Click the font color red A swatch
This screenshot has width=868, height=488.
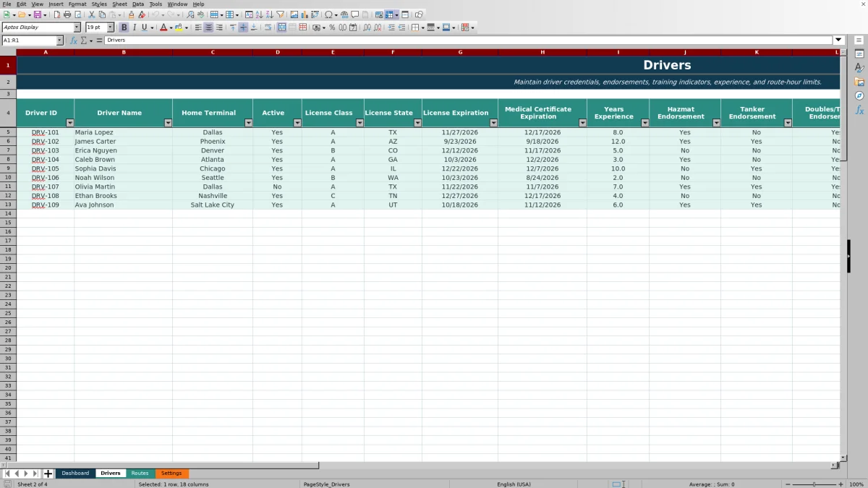click(163, 27)
